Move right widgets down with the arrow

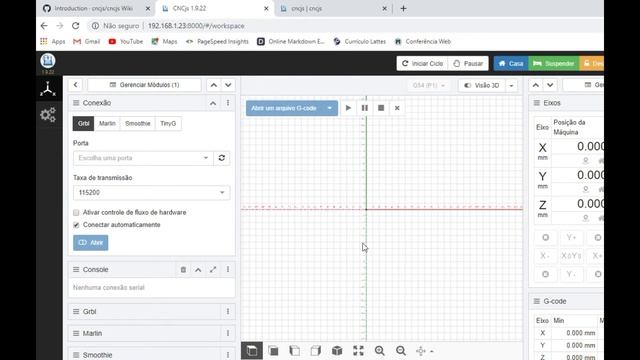[550, 85]
